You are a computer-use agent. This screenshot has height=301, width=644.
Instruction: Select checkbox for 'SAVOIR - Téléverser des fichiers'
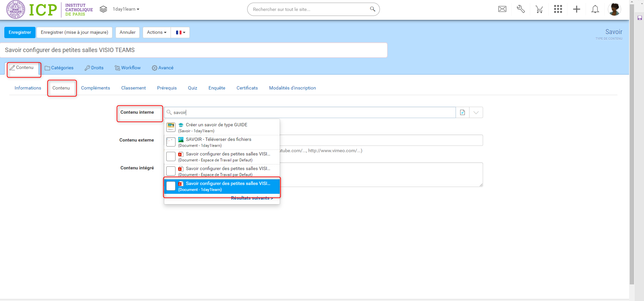[x=171, y=142]
